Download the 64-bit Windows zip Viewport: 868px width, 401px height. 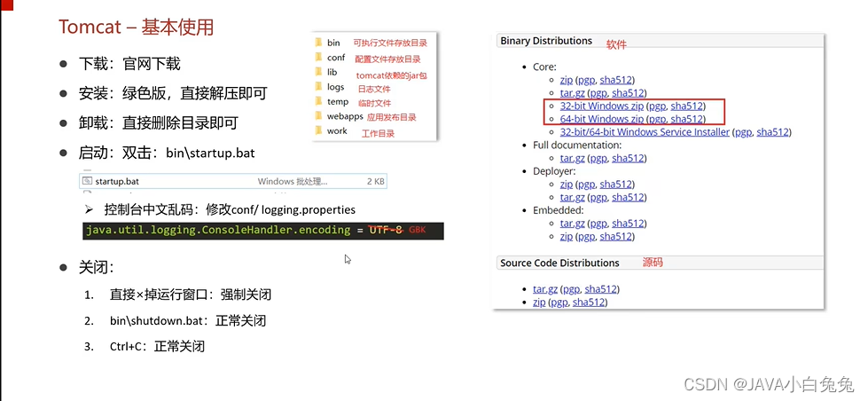[x=602, y=119]
